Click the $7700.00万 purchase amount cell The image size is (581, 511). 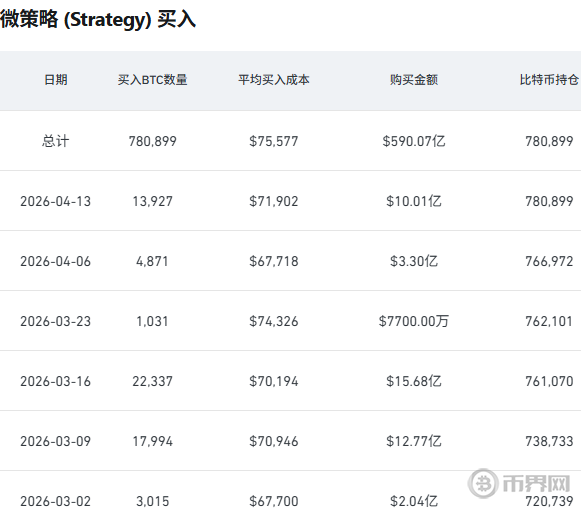tap(414, 321)
